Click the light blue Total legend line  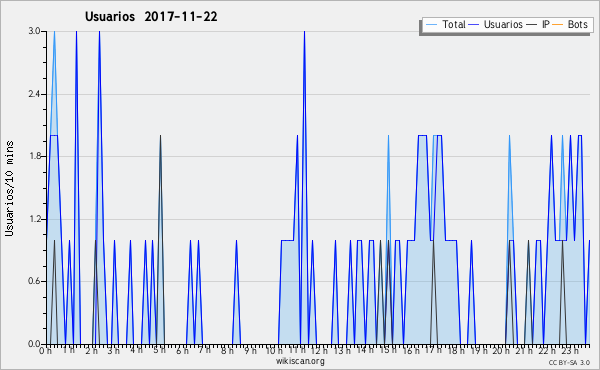432,25
